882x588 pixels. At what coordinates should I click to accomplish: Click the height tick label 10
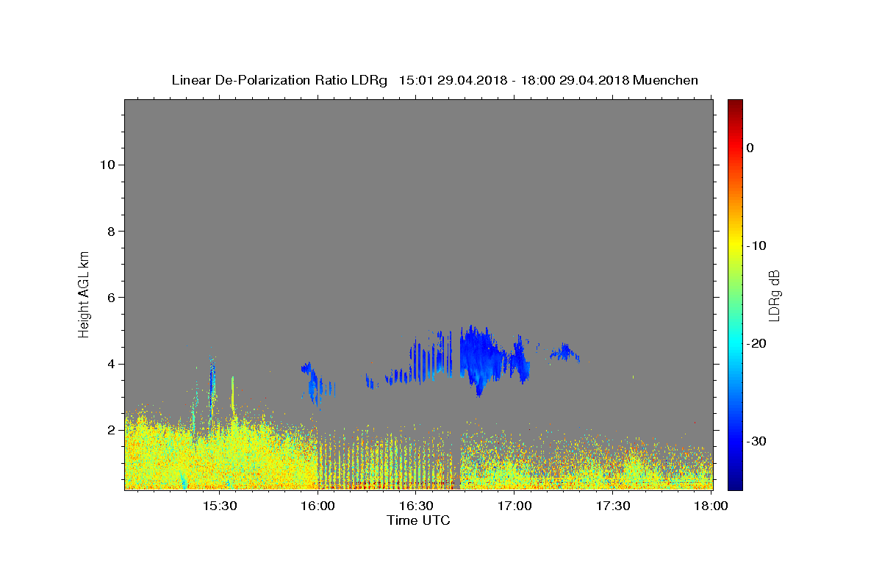point(107,165)
